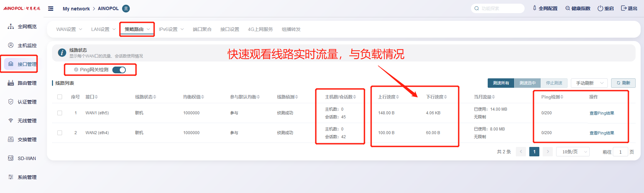Check the WAN1 (eth5) row checkbox

point(60,113)
